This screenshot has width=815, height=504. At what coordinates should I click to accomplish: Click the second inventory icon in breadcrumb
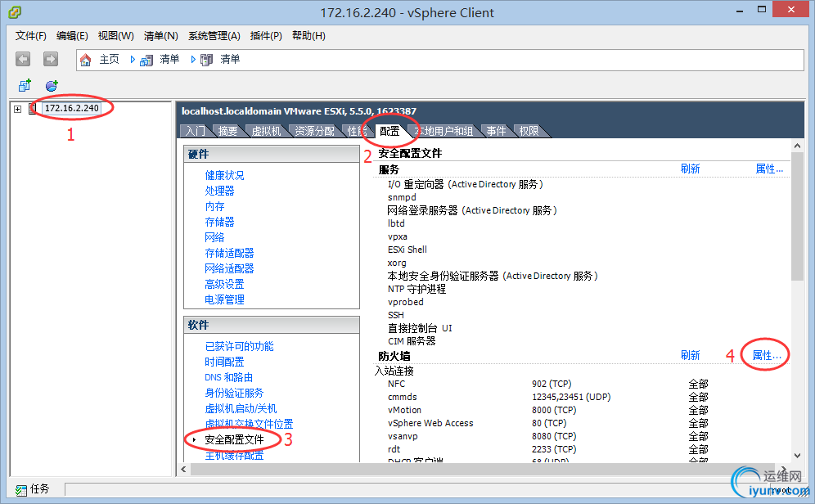pyautogui.click(x=206, y=60)
